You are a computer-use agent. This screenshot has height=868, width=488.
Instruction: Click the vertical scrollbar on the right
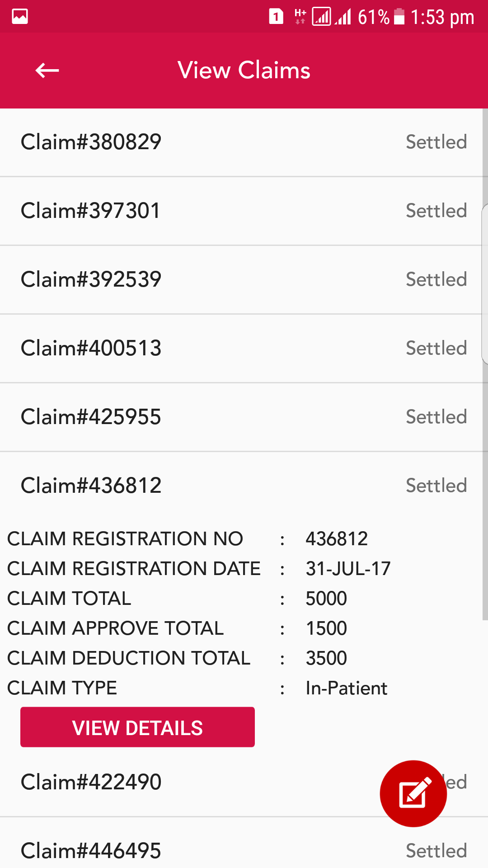(x=485, y=362)
